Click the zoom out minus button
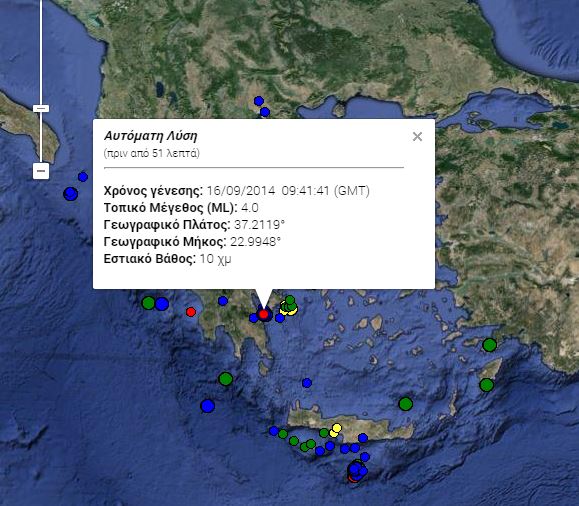579x506 pixels. click(41, 171)
